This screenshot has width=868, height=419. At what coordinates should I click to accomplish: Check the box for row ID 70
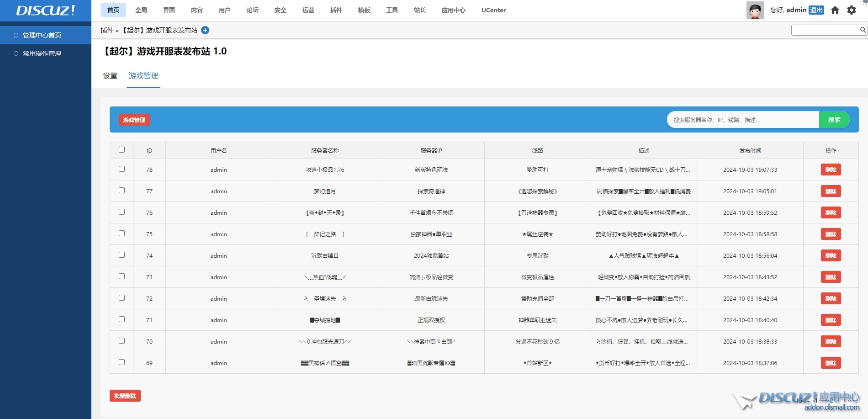coord(122,340)
